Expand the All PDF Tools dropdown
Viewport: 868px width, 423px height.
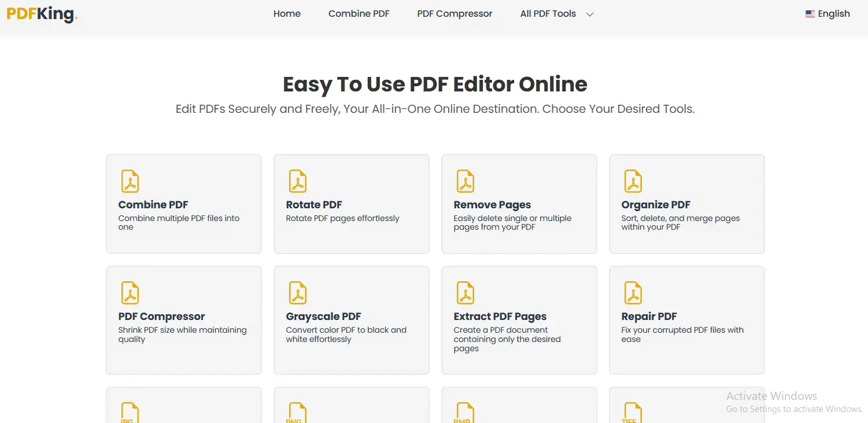548,14
